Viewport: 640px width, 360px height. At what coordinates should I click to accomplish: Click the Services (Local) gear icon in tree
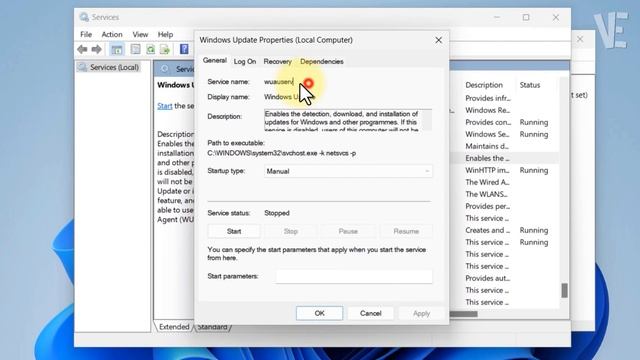82,67
